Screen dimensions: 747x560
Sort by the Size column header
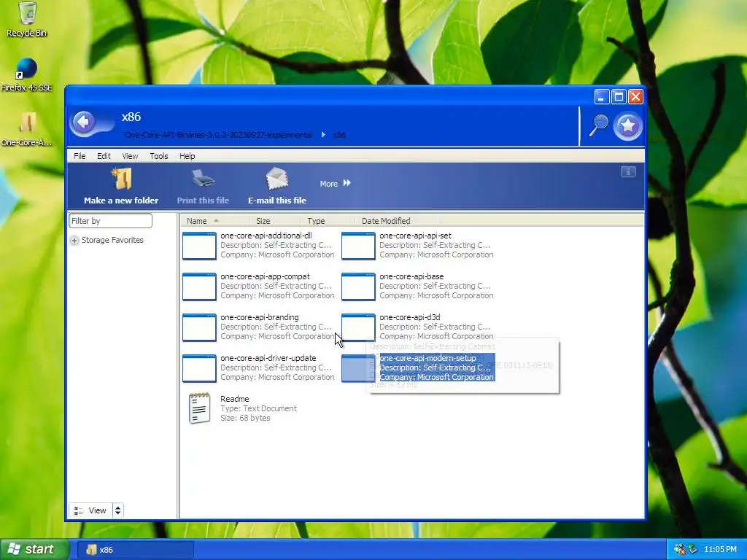(275, 221)
